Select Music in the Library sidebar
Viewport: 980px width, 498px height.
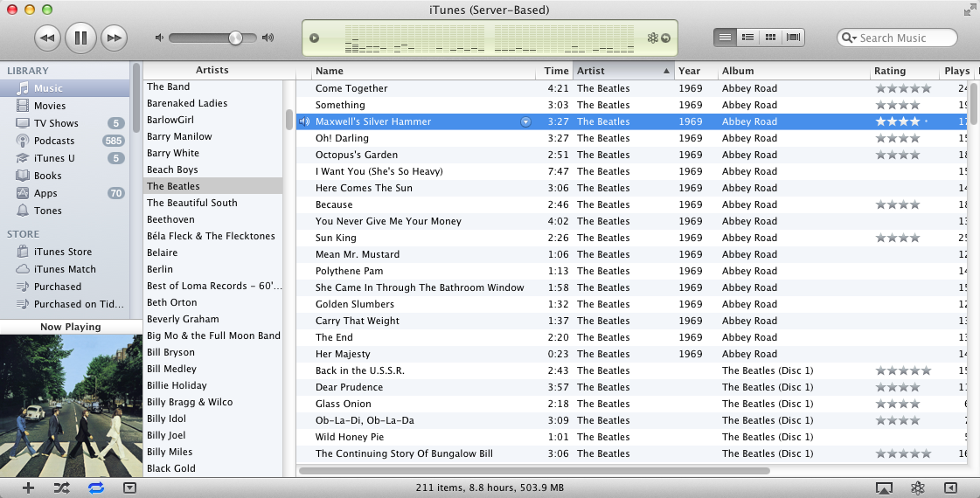pos(66,88)
